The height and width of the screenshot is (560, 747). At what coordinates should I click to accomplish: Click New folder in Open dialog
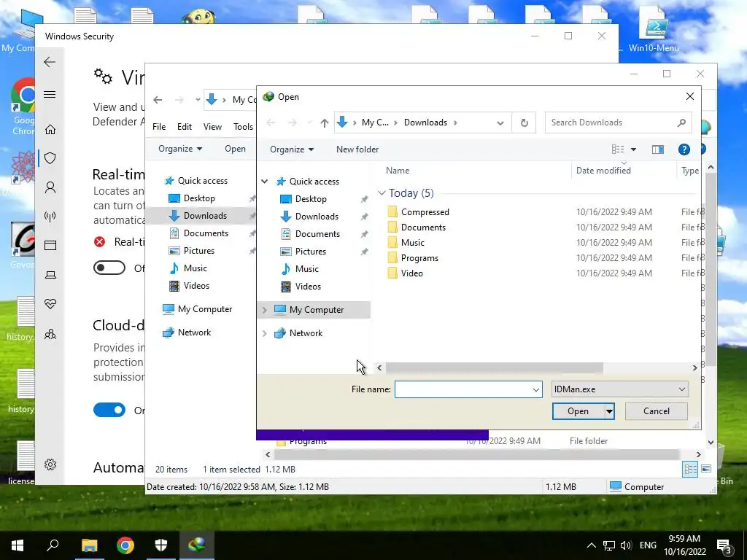pos(357,149)
